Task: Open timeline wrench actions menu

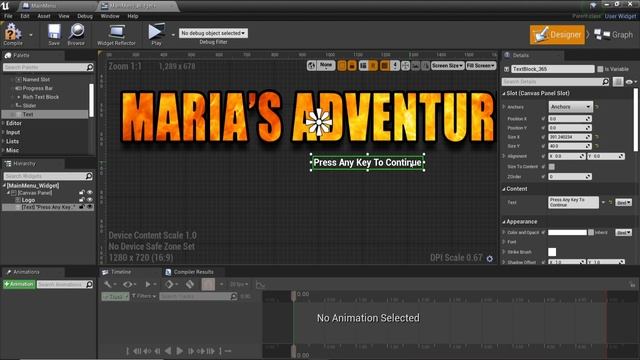Action: pyautogui.click(x=109, y=284)
